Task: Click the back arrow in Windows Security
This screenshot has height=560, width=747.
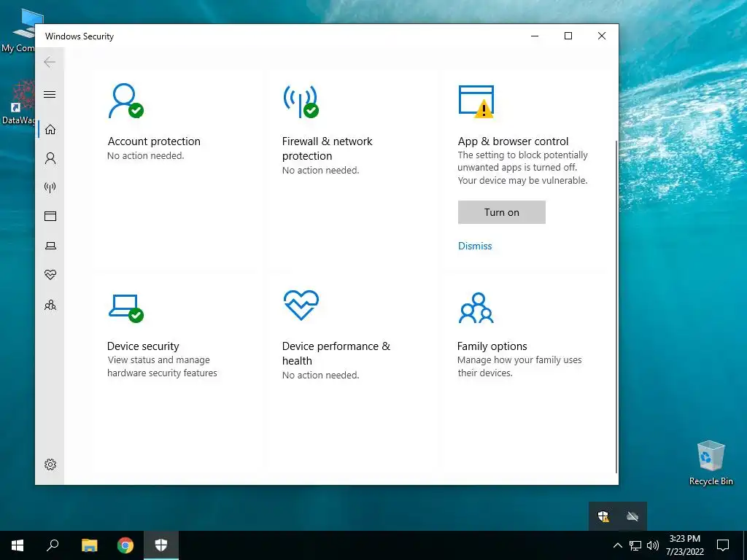Action: (50, 62)
